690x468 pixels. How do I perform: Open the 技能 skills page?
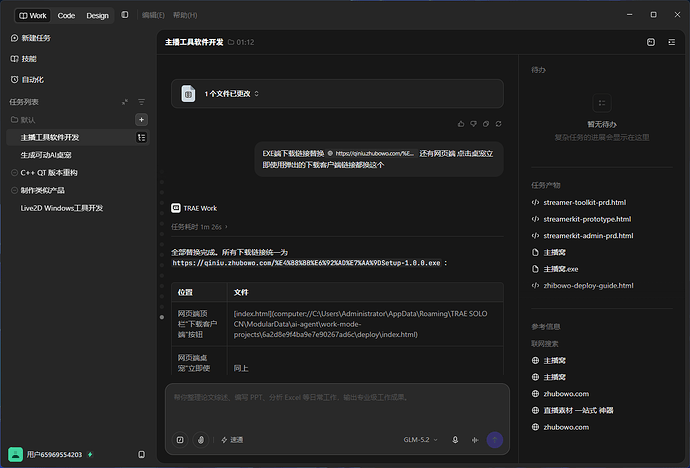tap(23, 59)
